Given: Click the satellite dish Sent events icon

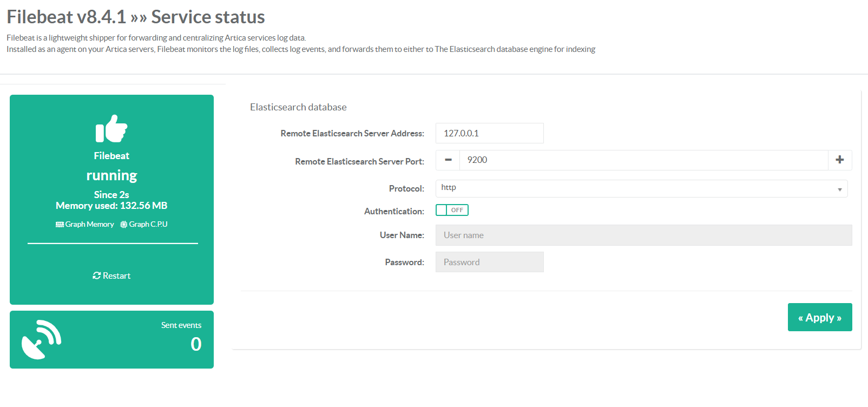Looking at the screenshot, I should click(x=42, y=339).
